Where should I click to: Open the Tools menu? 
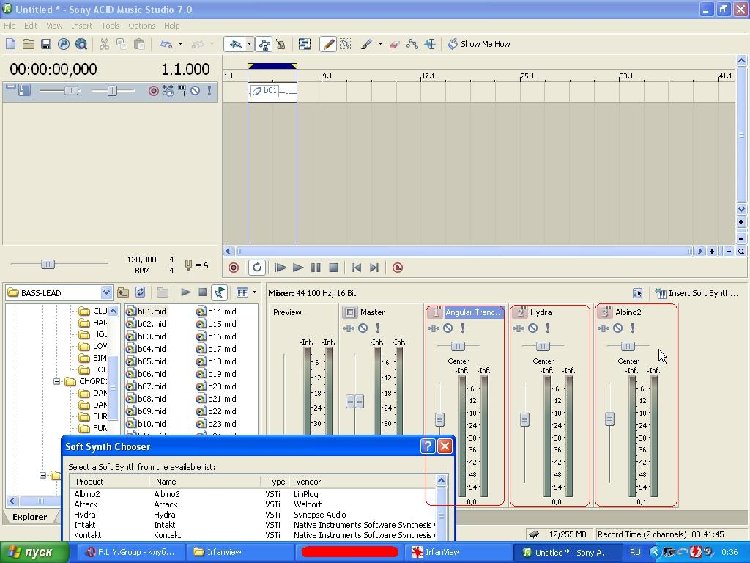pyautogui.click(x=110, y=26)
